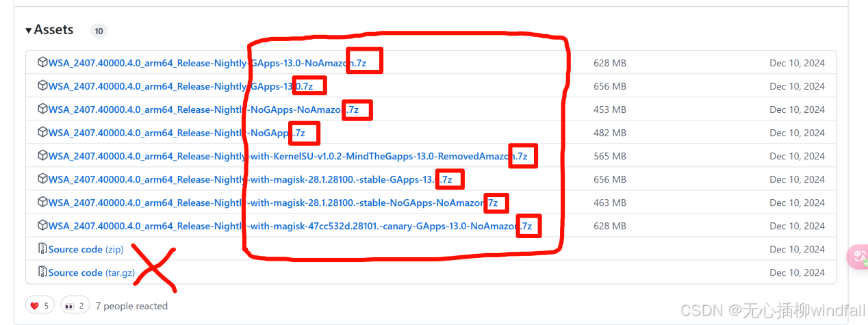Click package icon of GApps-13.0-NoAmazon.7z row
The height and width of the screenshot is (325, 868).
[x=42, y=63]
